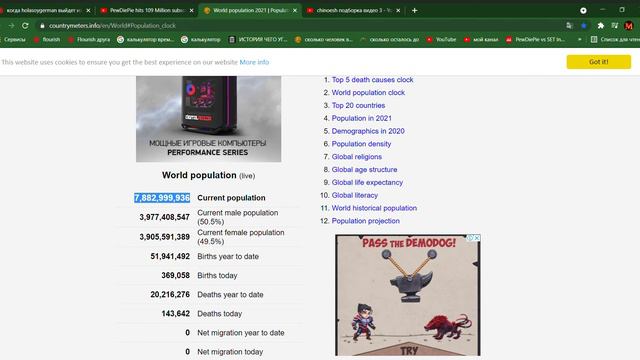Screen dimensions: 640x360
Task: Open the More info cookie link
Action: point(254,62)
